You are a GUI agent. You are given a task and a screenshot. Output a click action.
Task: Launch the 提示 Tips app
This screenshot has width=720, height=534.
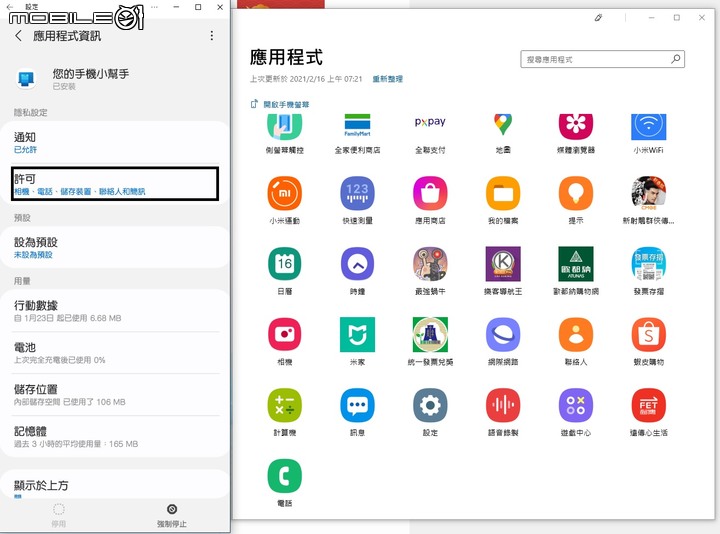(x=575, y=193)
